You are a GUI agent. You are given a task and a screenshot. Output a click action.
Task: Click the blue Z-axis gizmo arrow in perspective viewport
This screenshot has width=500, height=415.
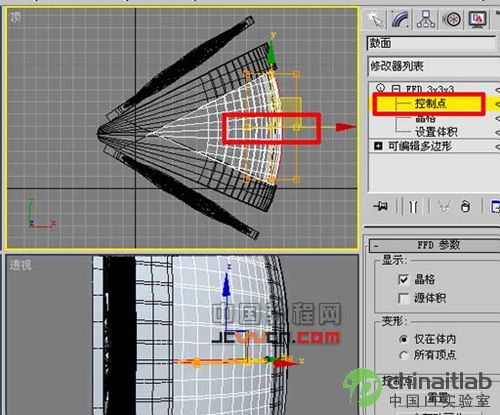click(227, 284)
